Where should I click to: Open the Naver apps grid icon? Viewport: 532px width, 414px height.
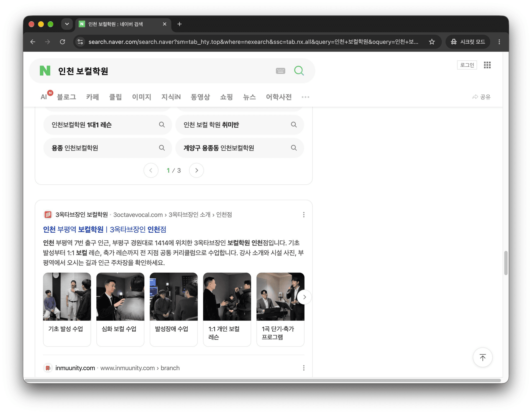[487, 65]
